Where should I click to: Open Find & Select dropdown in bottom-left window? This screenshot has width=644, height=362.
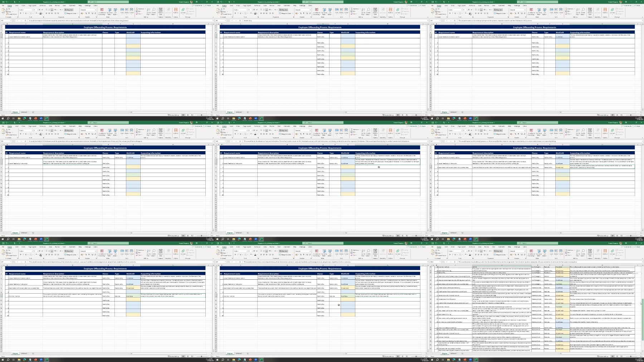(153, 253)
